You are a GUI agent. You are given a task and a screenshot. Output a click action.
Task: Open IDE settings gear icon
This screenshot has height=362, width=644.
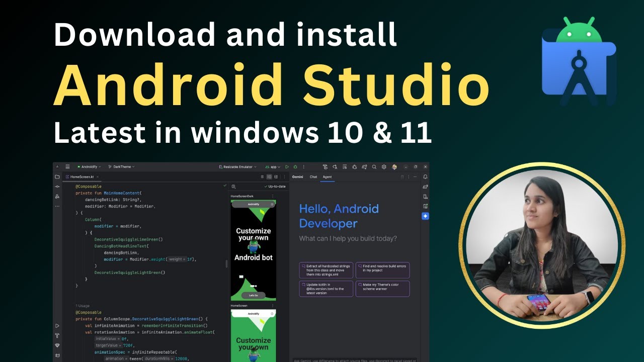[x=384, y=167]
